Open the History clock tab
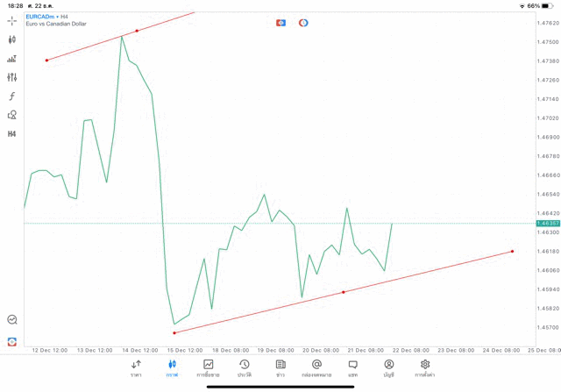Viewport: 561px width, 392px height. point(244,367)
